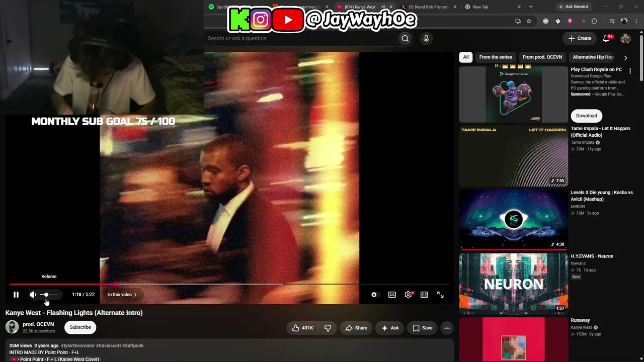Image resolution: width=644 pixels, height=362 pixels.
Task: Switch to the 'New Tab' browser tab
Action: (493, 7)
